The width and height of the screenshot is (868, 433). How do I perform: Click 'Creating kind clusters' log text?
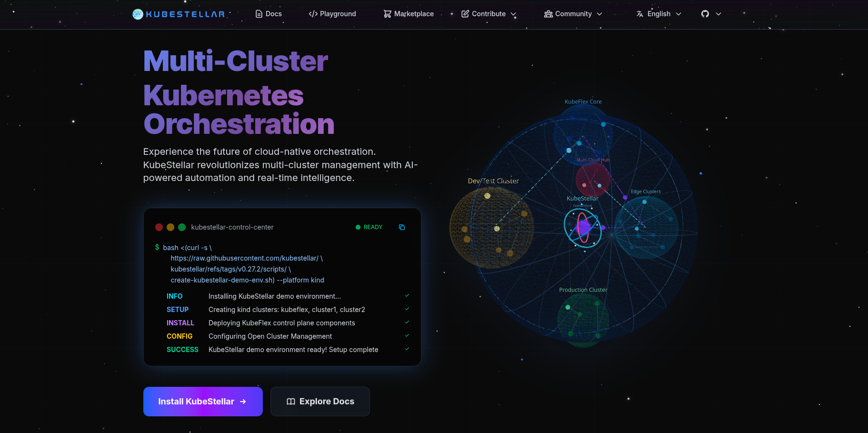[287, 310]
